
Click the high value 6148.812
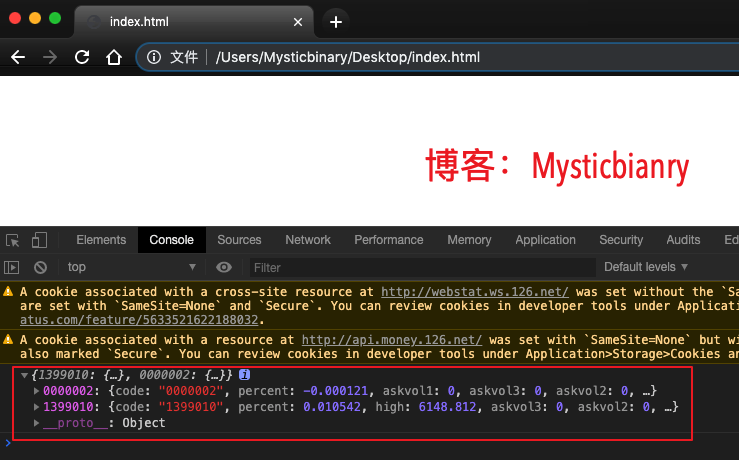point(447,407)
